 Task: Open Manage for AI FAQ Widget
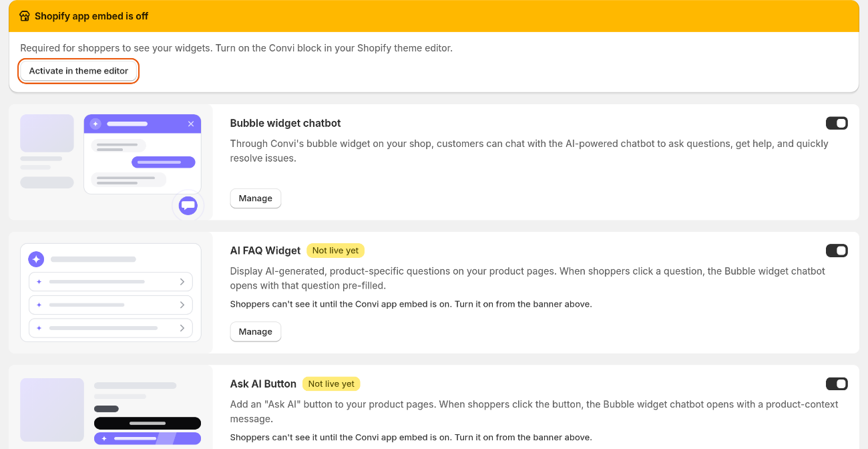coord(256,331)
